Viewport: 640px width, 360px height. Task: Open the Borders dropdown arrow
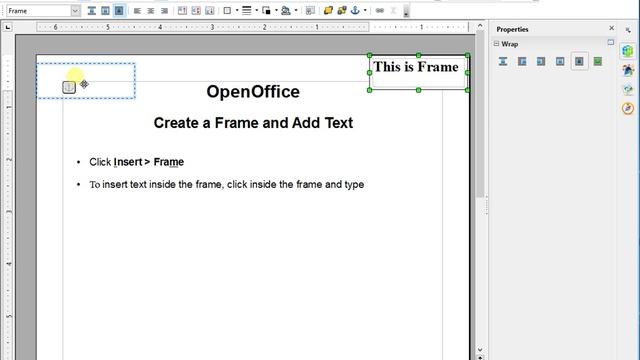[237, 11]
